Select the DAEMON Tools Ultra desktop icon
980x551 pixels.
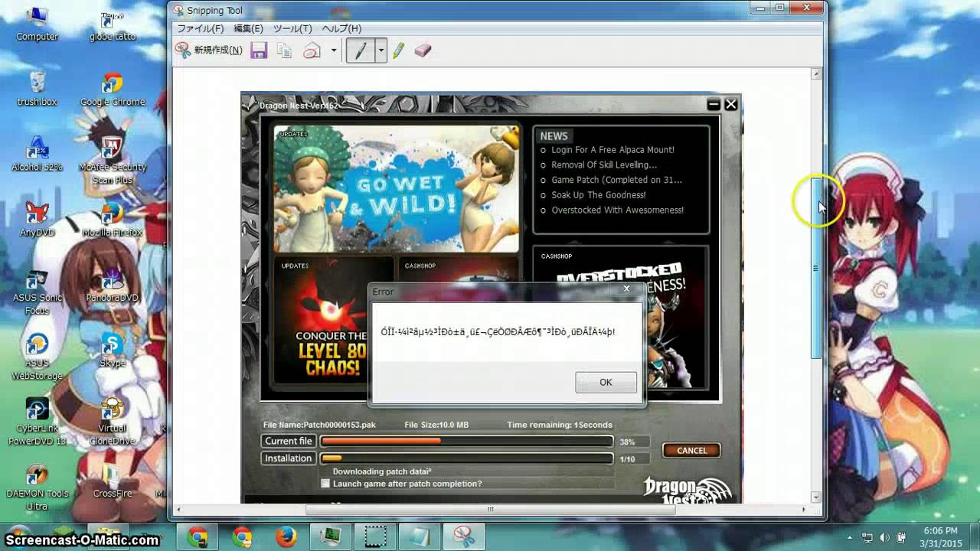click(37, 487)
